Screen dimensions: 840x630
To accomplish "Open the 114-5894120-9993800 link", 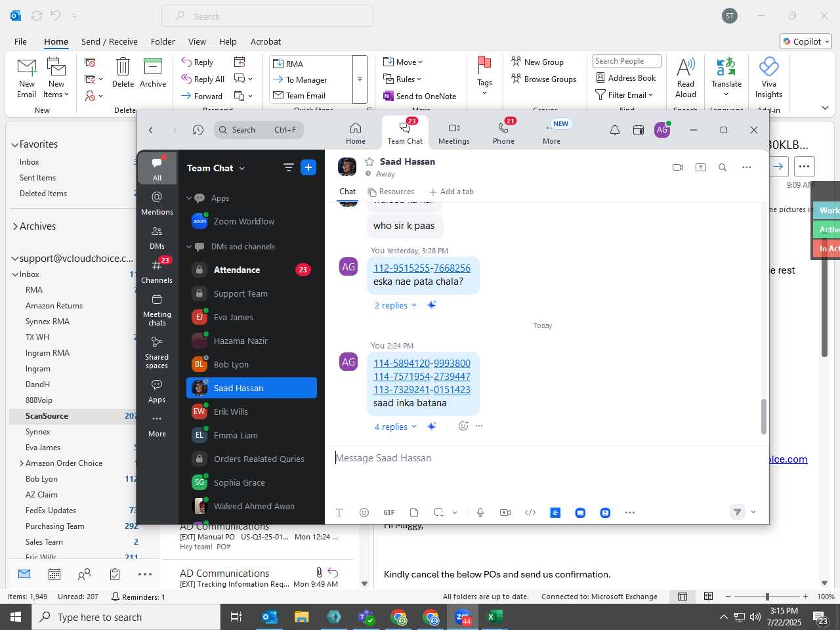I will click(422, 363).
